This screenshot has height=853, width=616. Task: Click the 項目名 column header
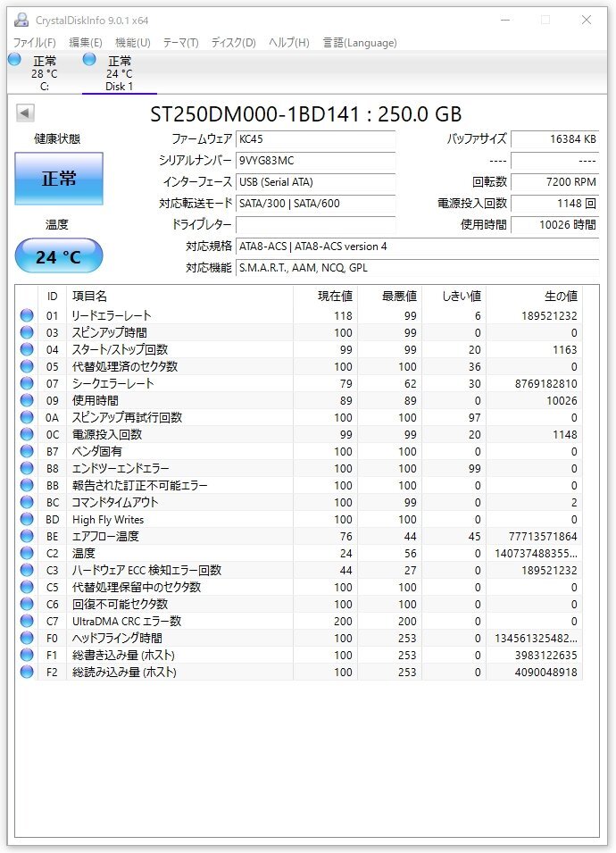tap(179, 296)
